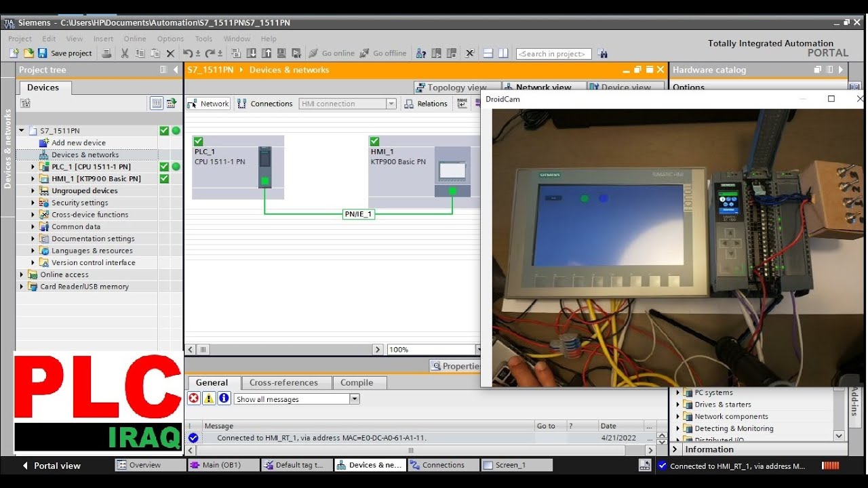Expand the Common data node
Viewport: 868px width, 488px height.
(x=33, y=226)
